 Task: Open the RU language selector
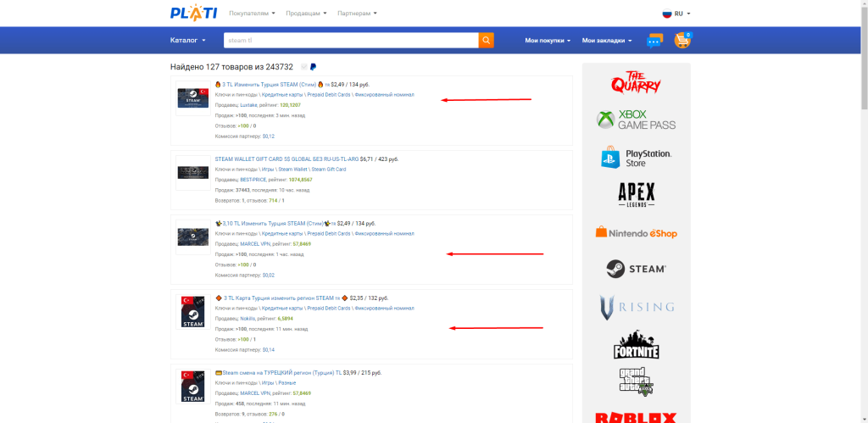pos(676,14)
